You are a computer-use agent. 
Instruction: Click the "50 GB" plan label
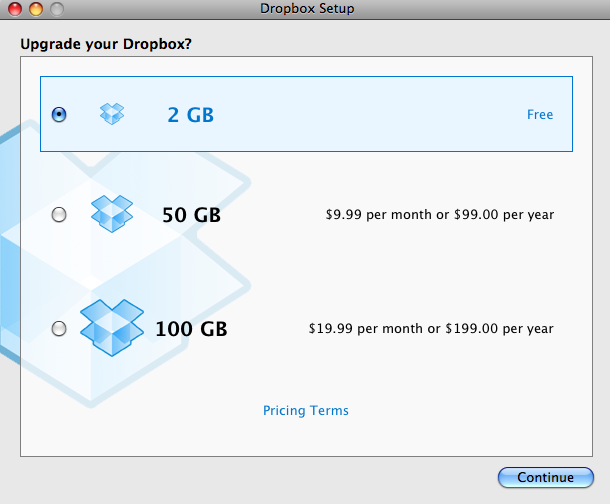click(x=191, y=215)
